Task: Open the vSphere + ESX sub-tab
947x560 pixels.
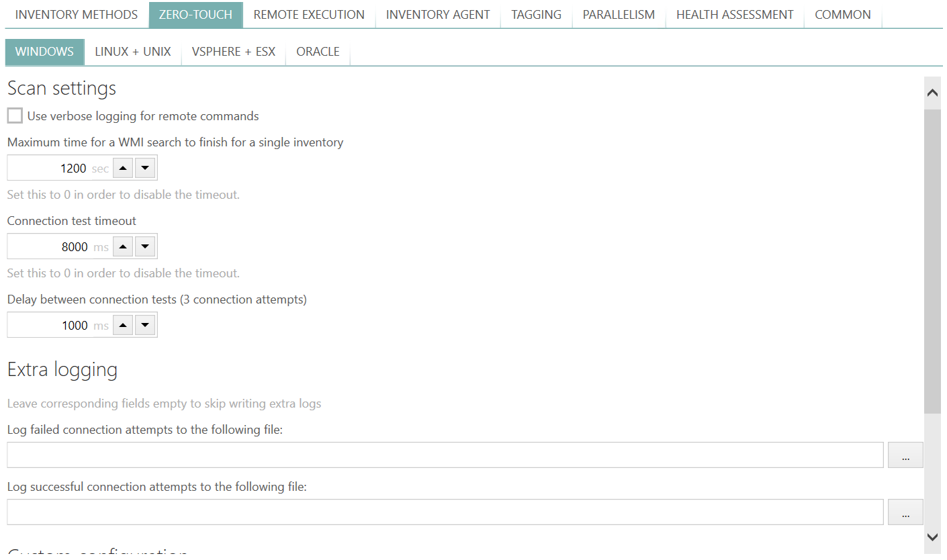Action: pyautogui.click(x=234, y=52)
